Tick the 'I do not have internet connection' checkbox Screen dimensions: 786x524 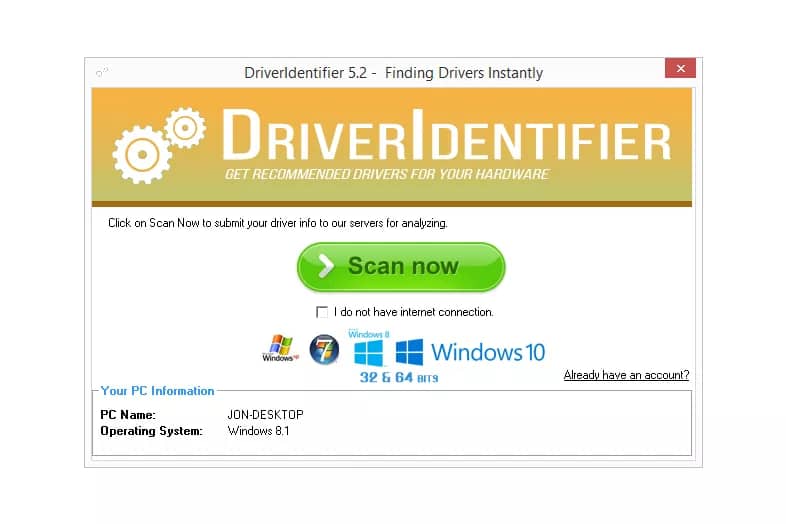tap(322, 312)
